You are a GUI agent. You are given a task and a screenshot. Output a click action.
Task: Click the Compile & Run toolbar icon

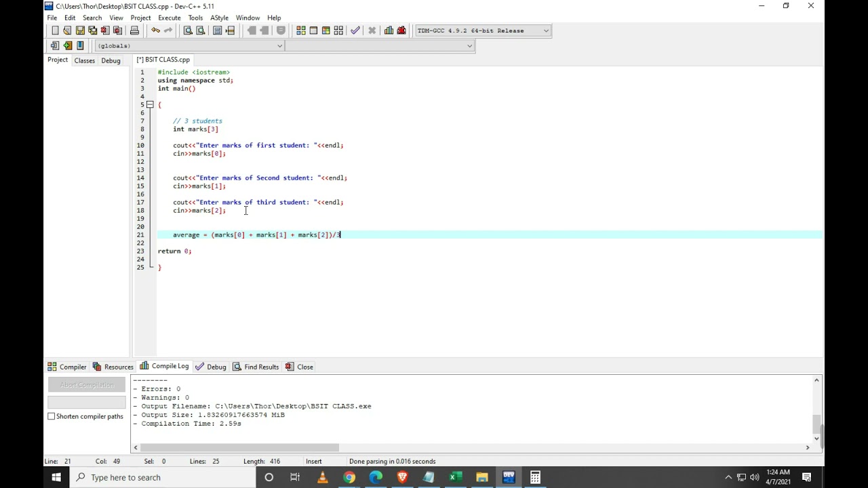[326, 30]
